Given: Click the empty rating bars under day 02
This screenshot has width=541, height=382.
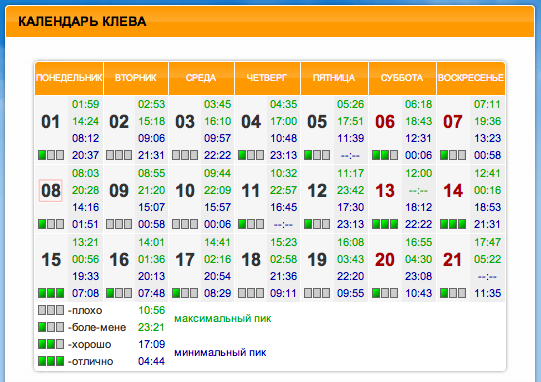Looking at the screenshot, I should pyautogui.click(x=119, y=155).
